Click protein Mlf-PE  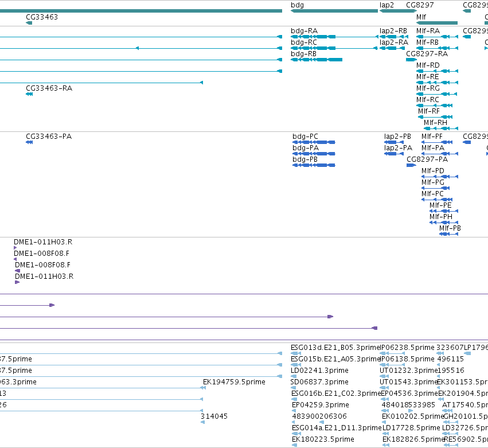[x=440, y=206]
